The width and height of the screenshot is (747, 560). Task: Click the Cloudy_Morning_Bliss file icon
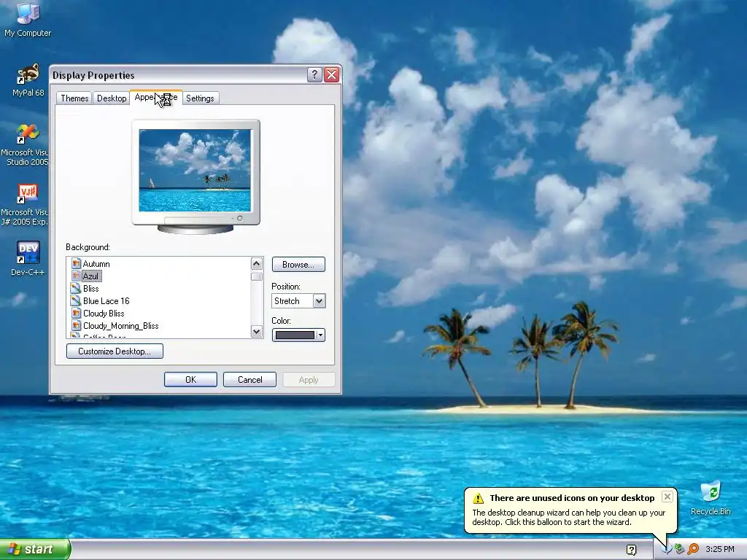point(76,325)
